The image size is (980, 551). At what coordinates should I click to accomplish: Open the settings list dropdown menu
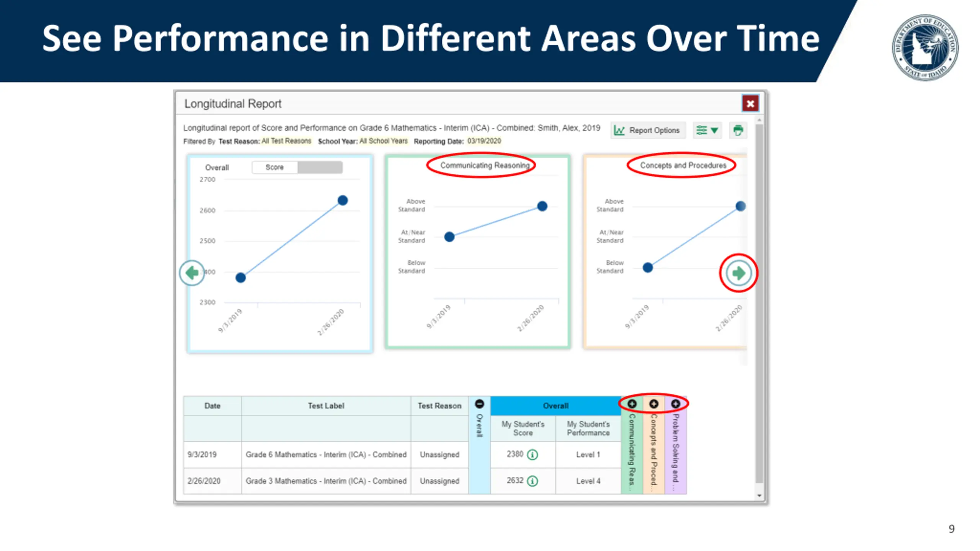[x=707, y=130]
